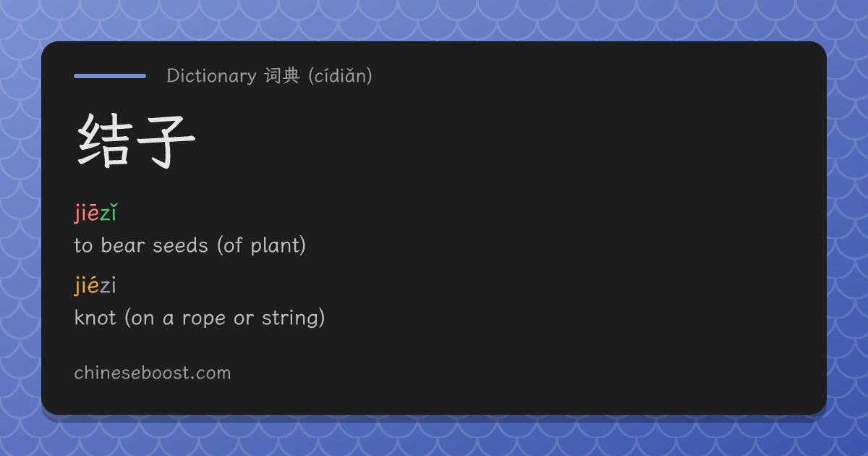Click the blue accent line beside Dictionary
868x456 pixels.
tap(110, 75)
